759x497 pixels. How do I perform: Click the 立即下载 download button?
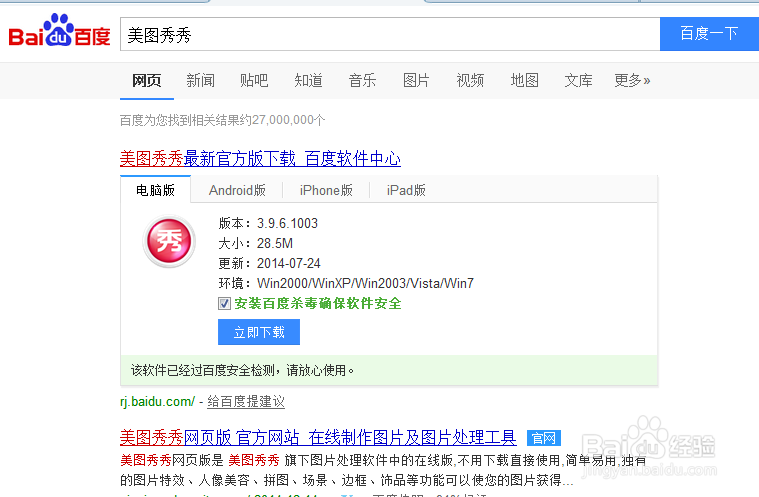[259, 332]
